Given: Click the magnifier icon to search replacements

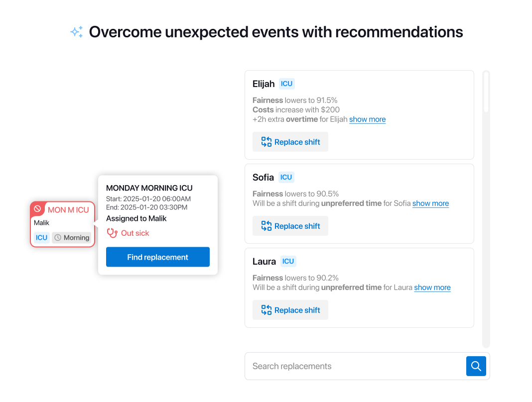Looking at the screenshot, I should click(x=476, y=366).
